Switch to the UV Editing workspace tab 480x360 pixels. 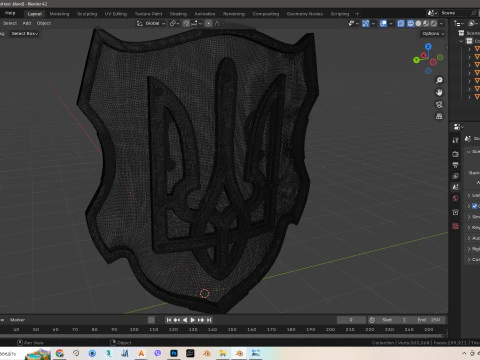pos(116,14)
